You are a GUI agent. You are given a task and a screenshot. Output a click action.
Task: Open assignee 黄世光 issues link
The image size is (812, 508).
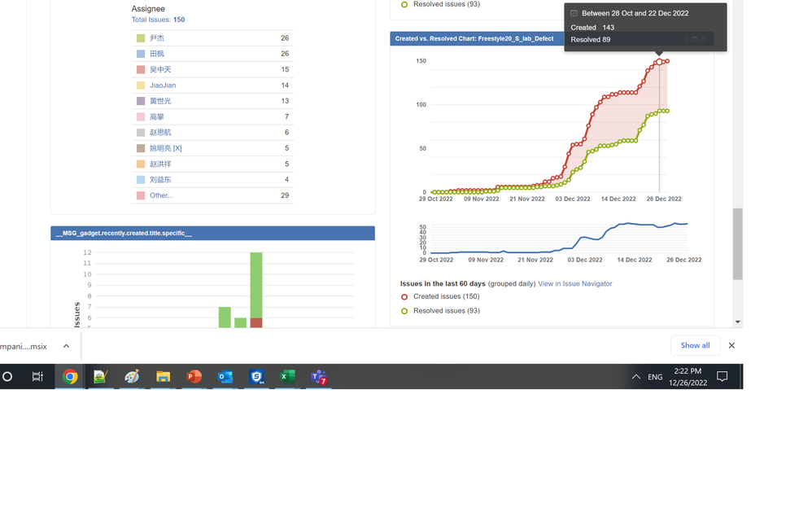(x=160, y=101)
